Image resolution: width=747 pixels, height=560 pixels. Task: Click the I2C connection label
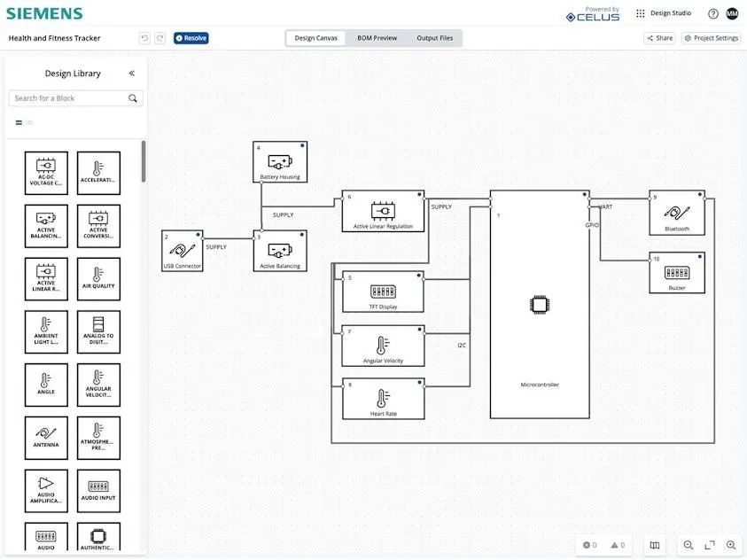click(x=461, y=346)
